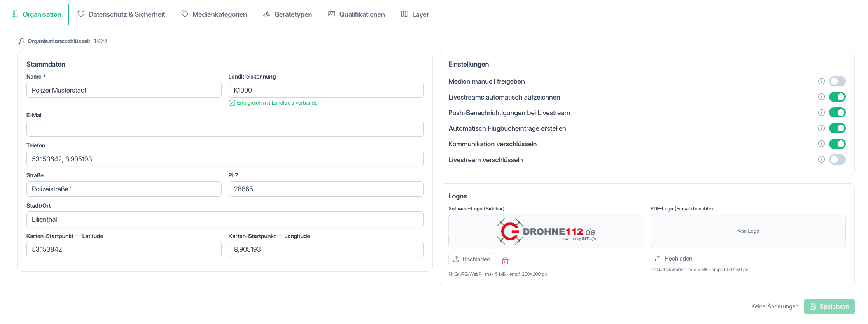Viewport: 868px width, 324px height.
Task: Click Hochladen under PDF-Logo
Action: click(674, 259)
